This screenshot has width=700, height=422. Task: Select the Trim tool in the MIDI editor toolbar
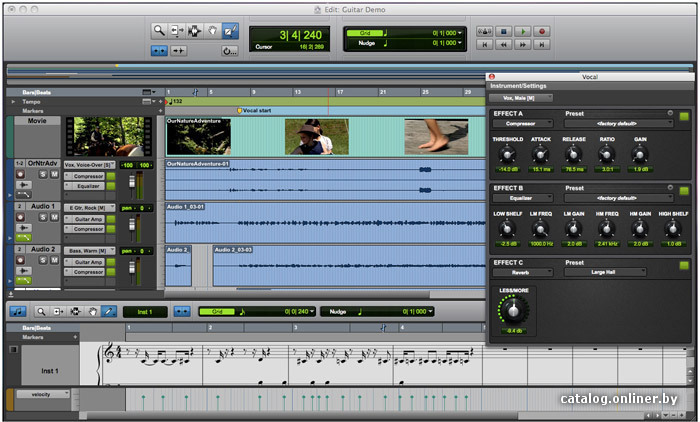(58, 311)
